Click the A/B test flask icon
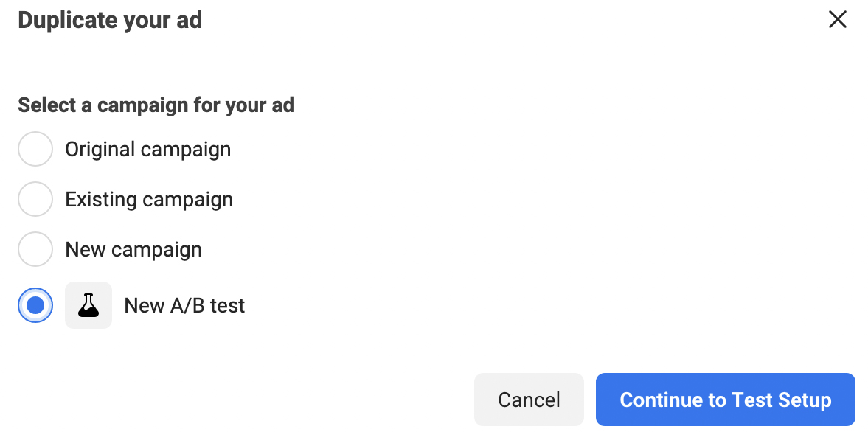Viewport: 868px width, 432px height. point(88,305)
